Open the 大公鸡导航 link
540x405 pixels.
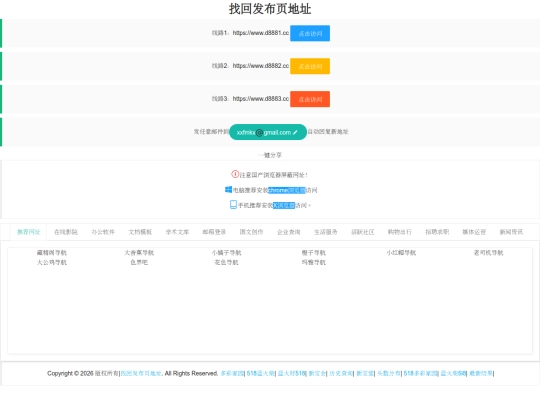tap(52, 262)
